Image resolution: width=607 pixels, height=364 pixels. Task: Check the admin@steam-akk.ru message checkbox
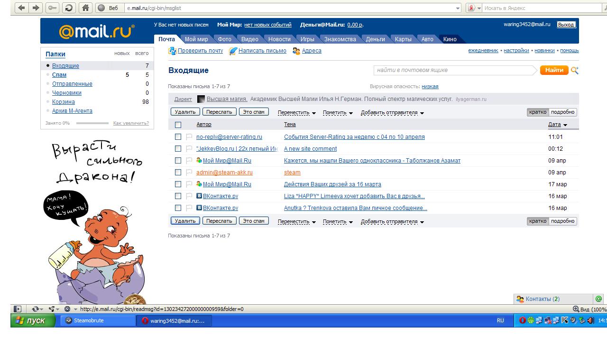pyautogui.click(x=178, y=173)
